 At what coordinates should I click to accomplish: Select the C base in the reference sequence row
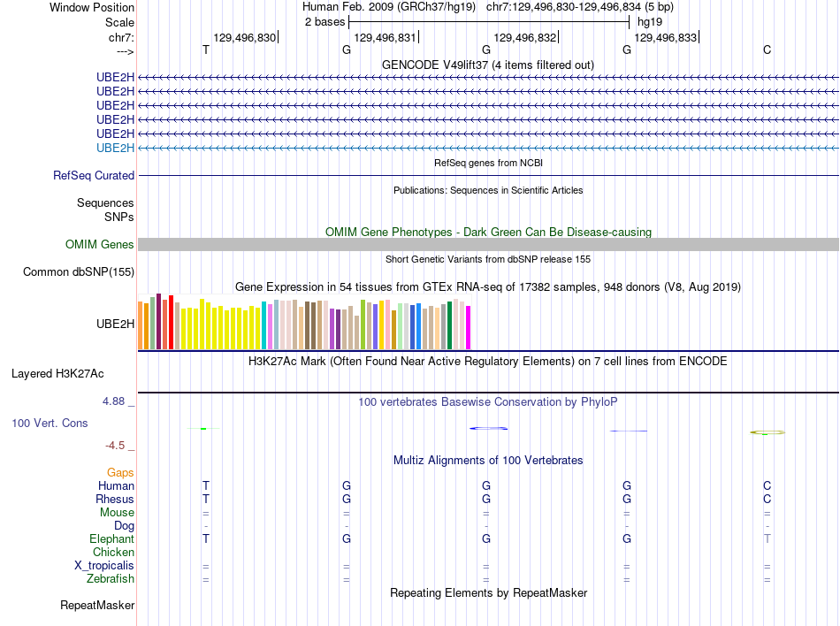click(x=767, y=50)
